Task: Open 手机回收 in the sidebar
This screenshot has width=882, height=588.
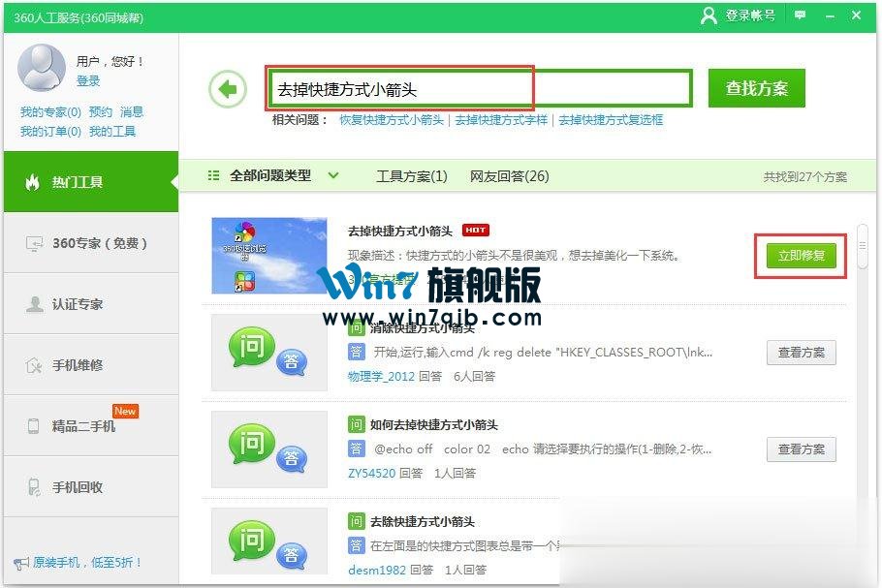Action: point(91,487)
